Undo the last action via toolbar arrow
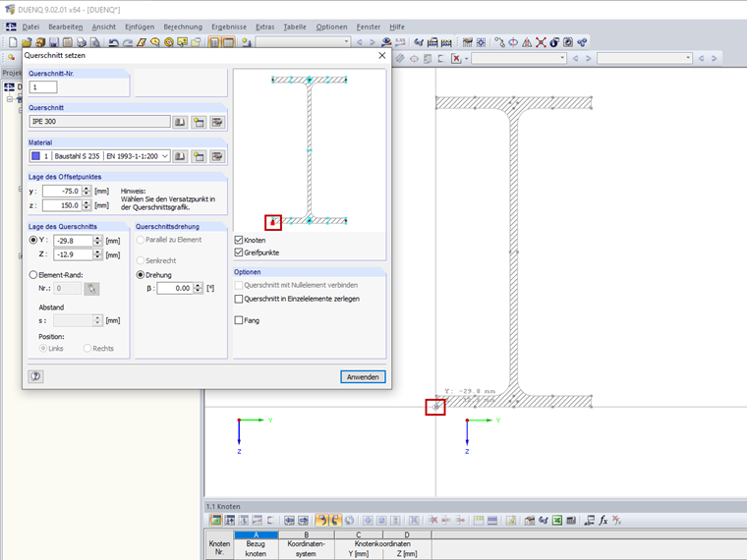Image resolution: width=747 pixels, height=560 pixels. click(x=113, y=42)
